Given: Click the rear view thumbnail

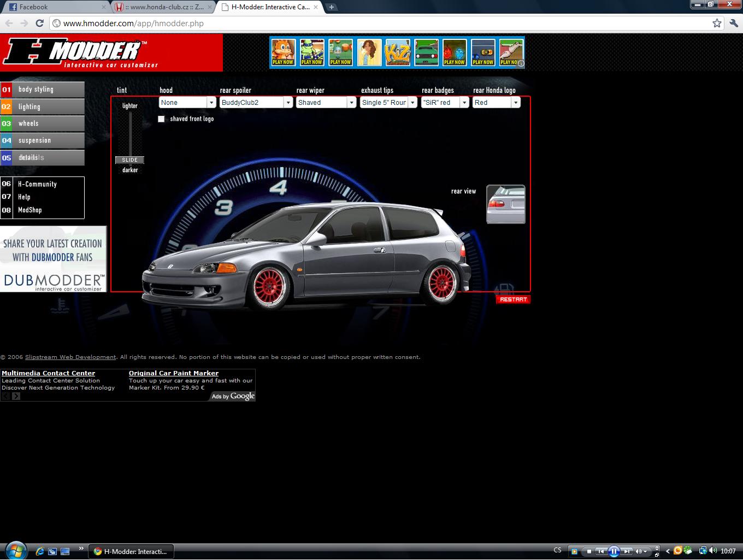Looking at the screenshot, I should 505,204.
